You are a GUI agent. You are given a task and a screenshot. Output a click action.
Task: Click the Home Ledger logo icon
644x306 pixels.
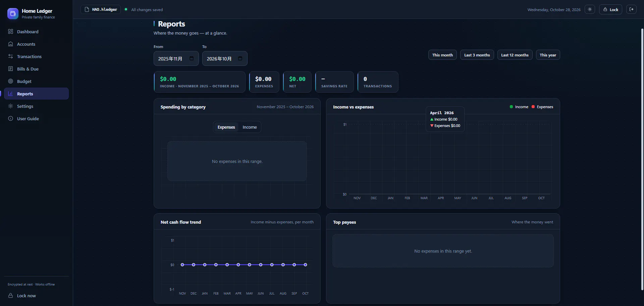pyautogui.click(x=13, y=13)
